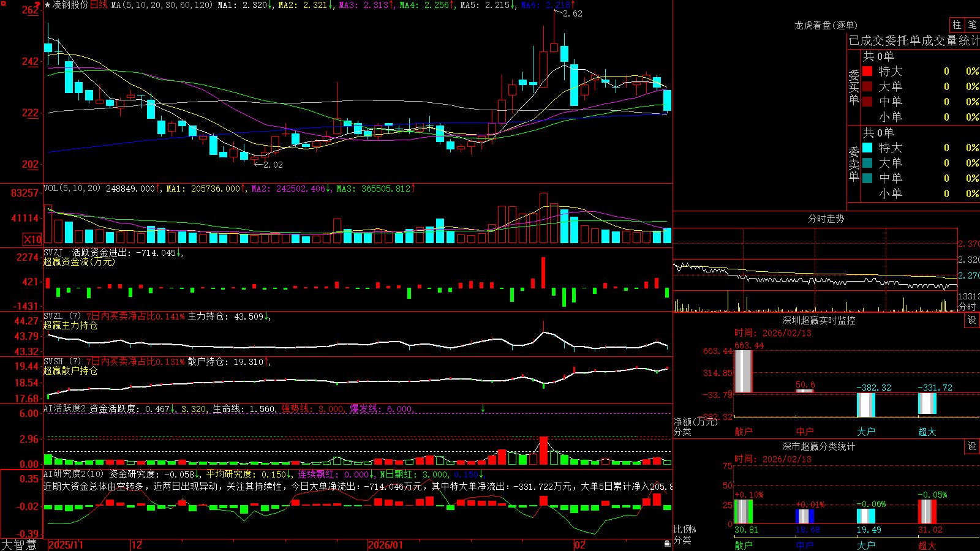The height and width of the screenshot is (551, 980).
Task: Select the 2026/01 date marker on the timeline
Action: [386, 545]
